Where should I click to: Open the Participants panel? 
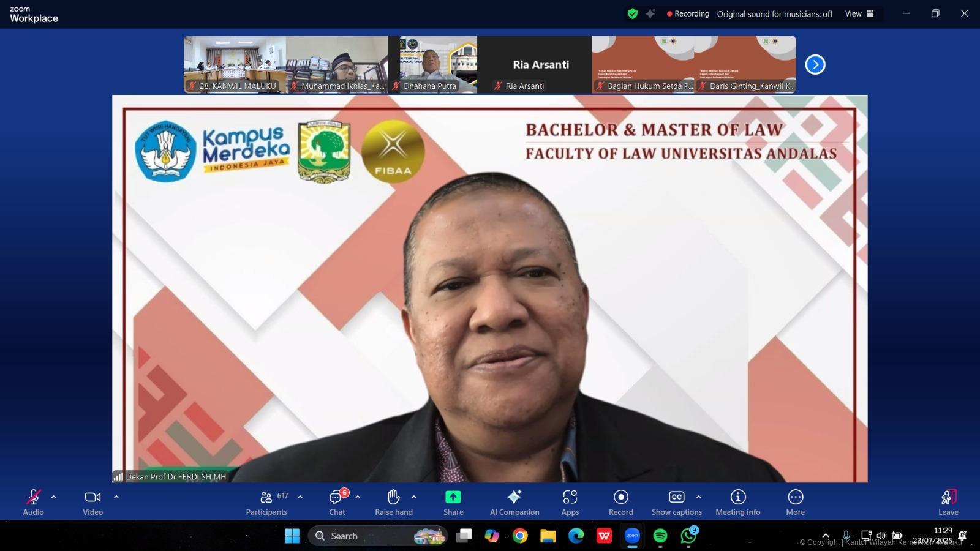pyautogui.click(x=266, y=502)
